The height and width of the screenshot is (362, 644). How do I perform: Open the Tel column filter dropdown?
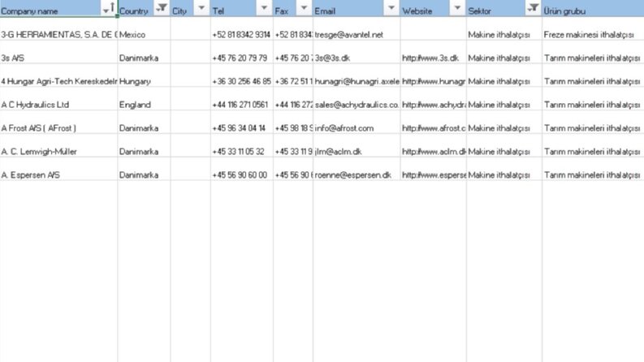[x=264, y=8]
